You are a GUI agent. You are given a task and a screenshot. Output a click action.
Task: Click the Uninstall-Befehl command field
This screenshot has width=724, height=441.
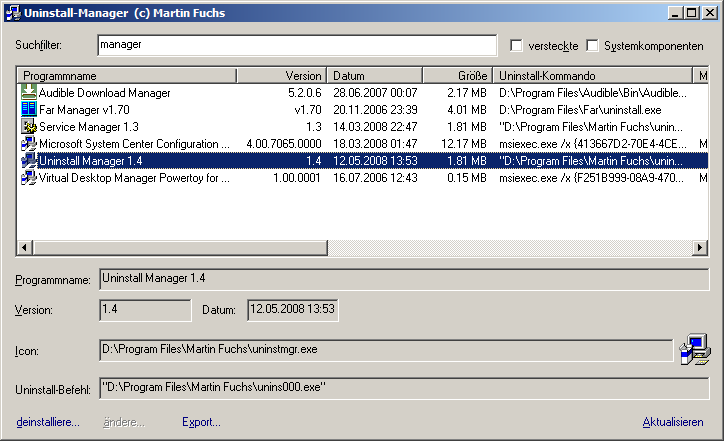(404, 388)
